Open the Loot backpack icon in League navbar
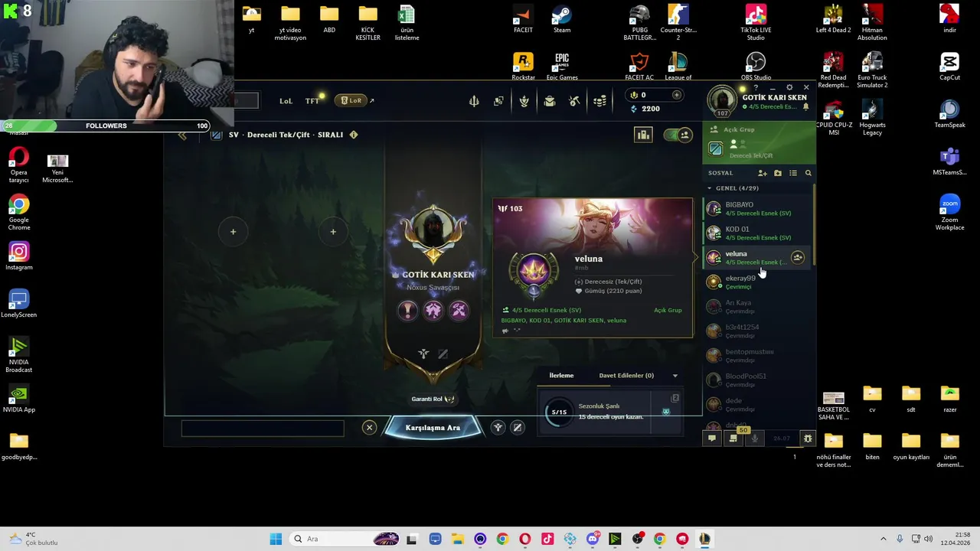 pyautogui.click(x=549, y=101)
